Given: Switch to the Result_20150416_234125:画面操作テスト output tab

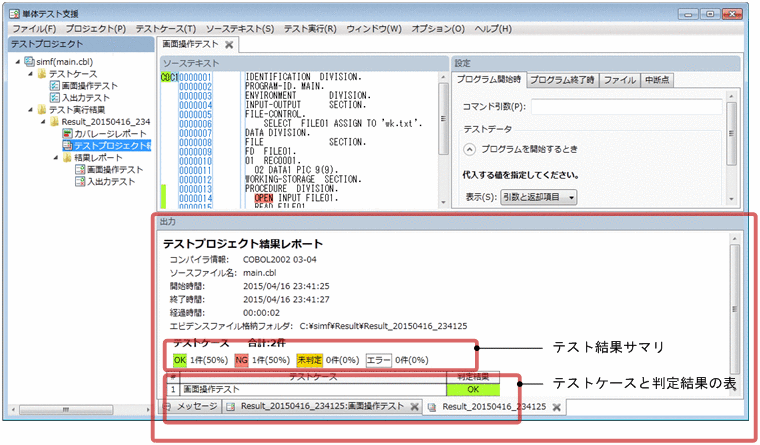Looking at the screenshot, I should (x=322, y=406).
